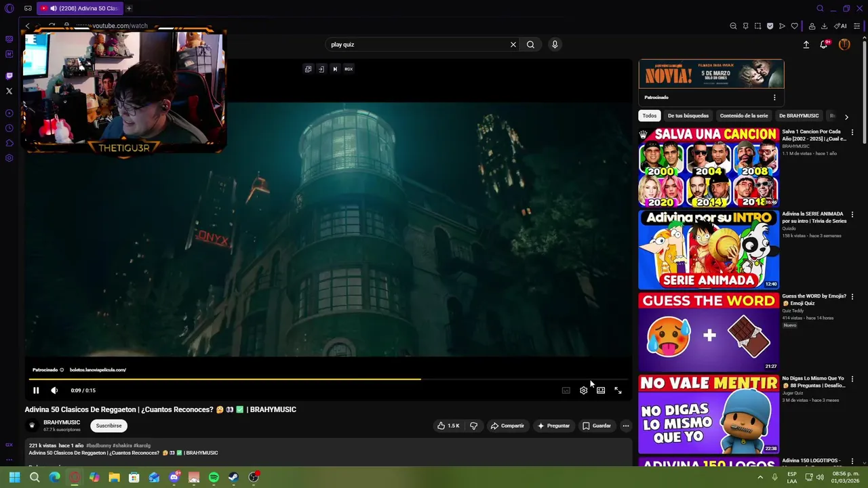Image resolution: width=868 pixels, height=488 pixels.
Task: Add page to bookmarks with heart icon
Action: [x=794, y=26]
